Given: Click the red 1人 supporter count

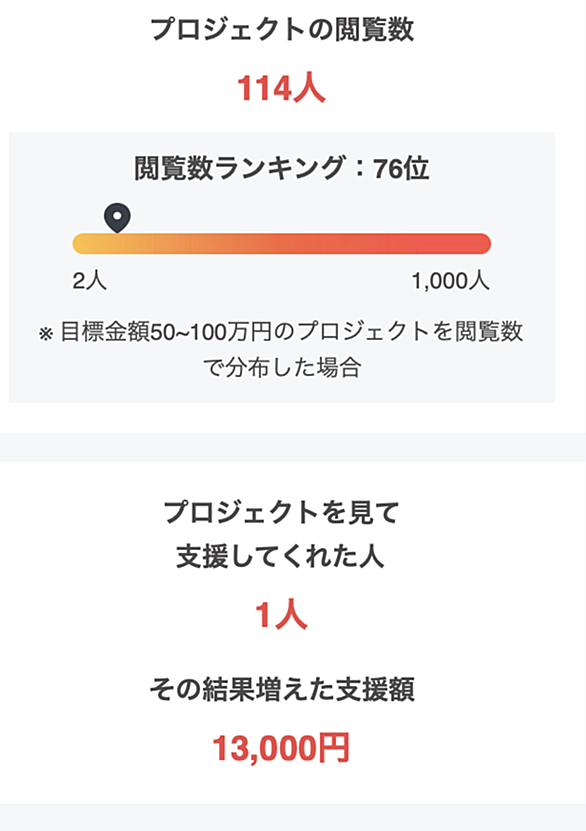Looking at the screenshot, I should click(x=281, y=615).
